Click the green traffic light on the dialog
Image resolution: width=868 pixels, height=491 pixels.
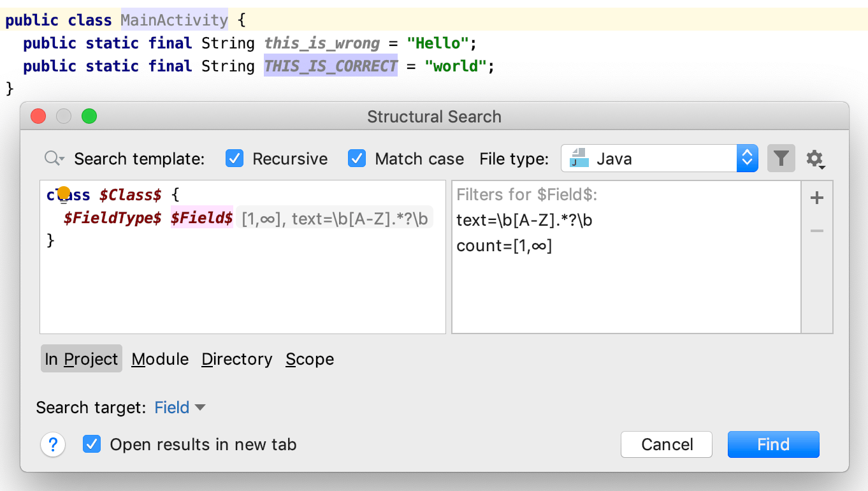[89, 116]
